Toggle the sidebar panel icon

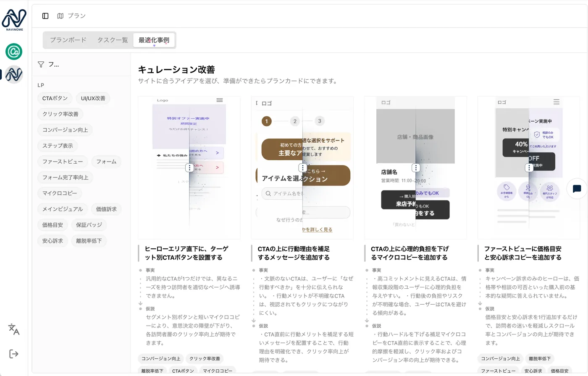45,16
